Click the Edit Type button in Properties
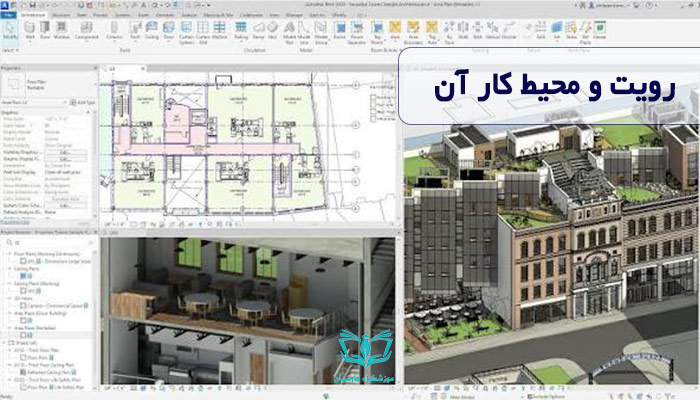The width and height of the screenshot is (700, 400). (83, 102)
